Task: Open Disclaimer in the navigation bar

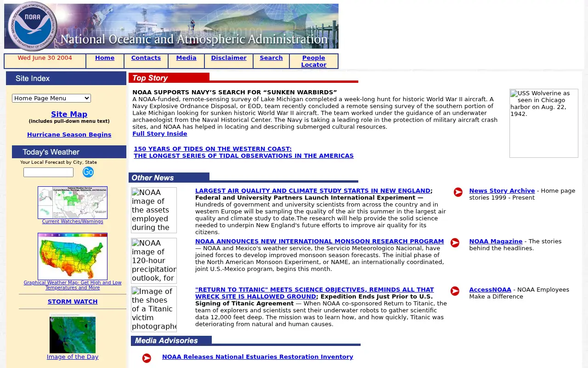Action: pos(229,58)
